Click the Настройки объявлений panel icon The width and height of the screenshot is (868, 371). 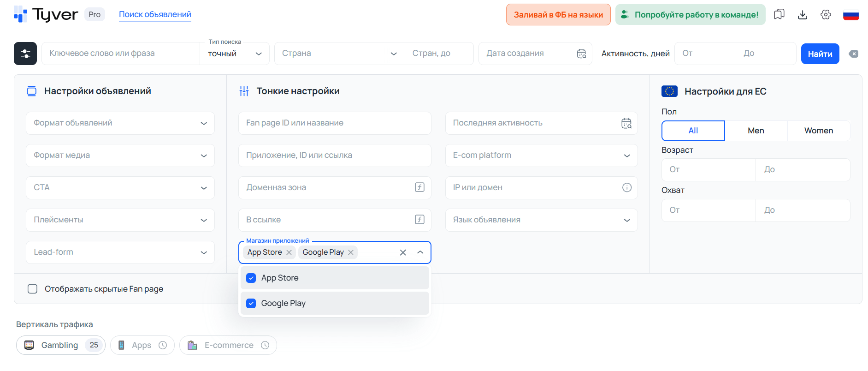(x=31, y=91)
